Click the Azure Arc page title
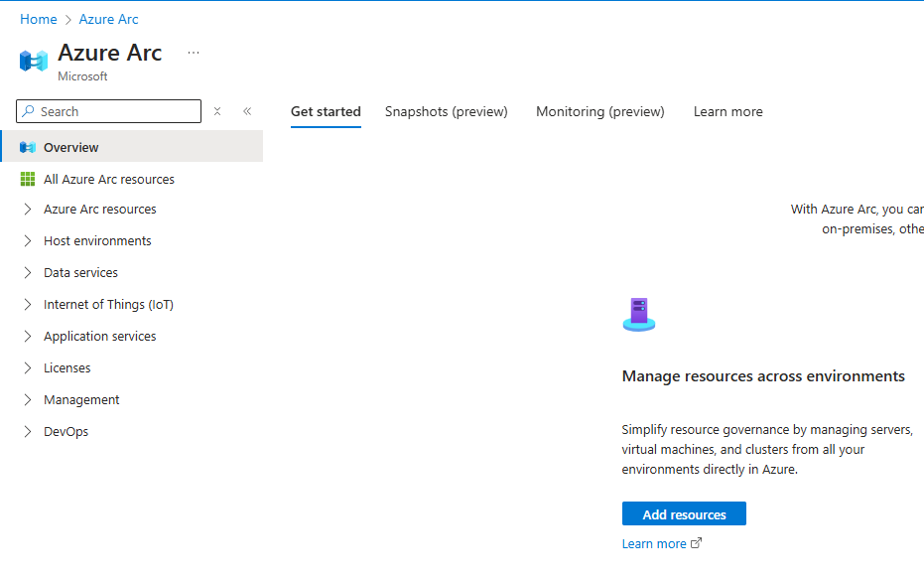 109,53
